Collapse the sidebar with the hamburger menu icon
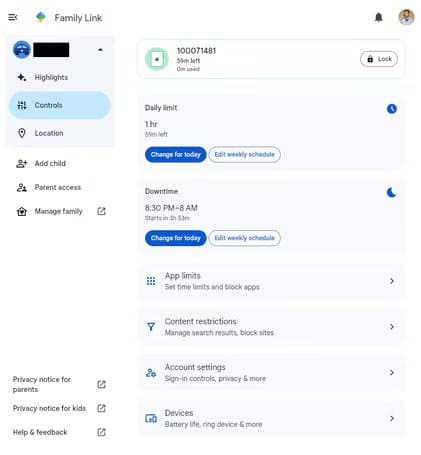 click(x=13, y=17)
